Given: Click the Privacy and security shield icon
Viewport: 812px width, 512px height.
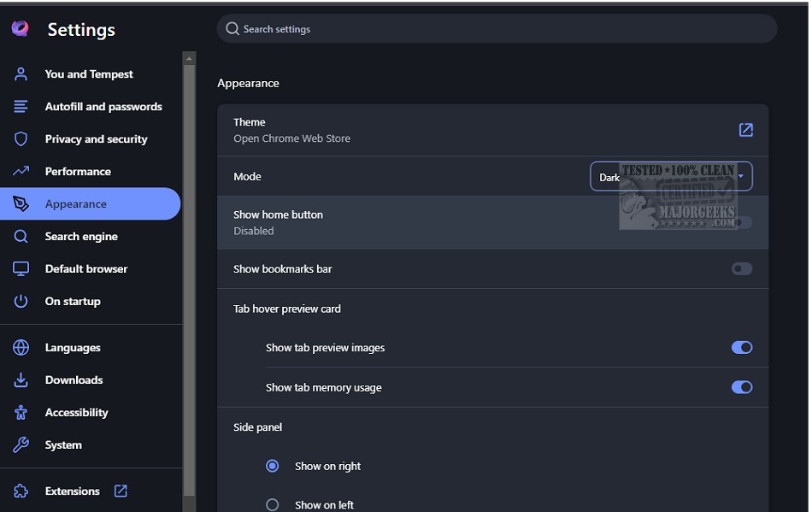Looking at the screenshot, I should [x=21, y=139].
